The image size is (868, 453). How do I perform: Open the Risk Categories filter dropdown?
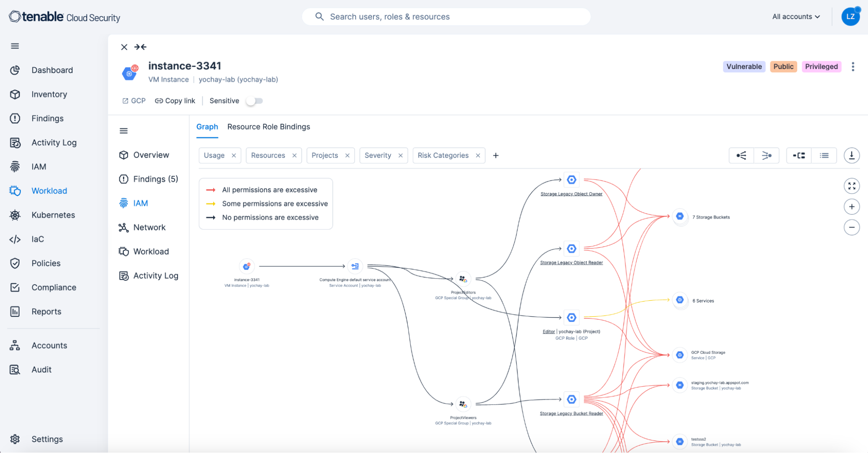[x=443, y=155]
